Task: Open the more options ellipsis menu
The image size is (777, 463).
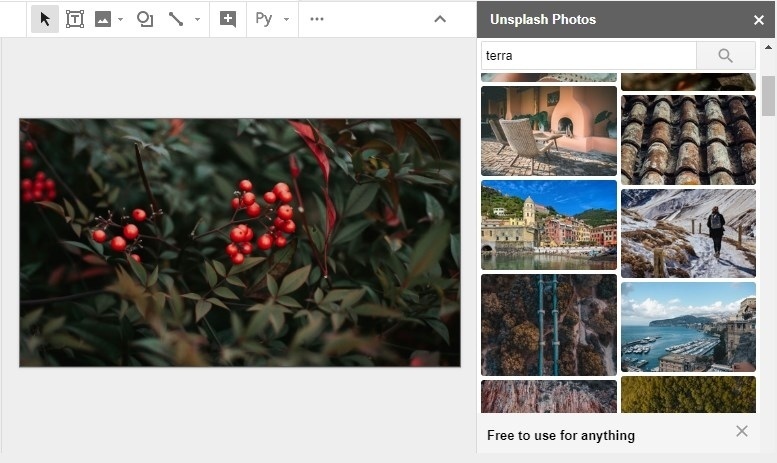Action: [317, 19]
